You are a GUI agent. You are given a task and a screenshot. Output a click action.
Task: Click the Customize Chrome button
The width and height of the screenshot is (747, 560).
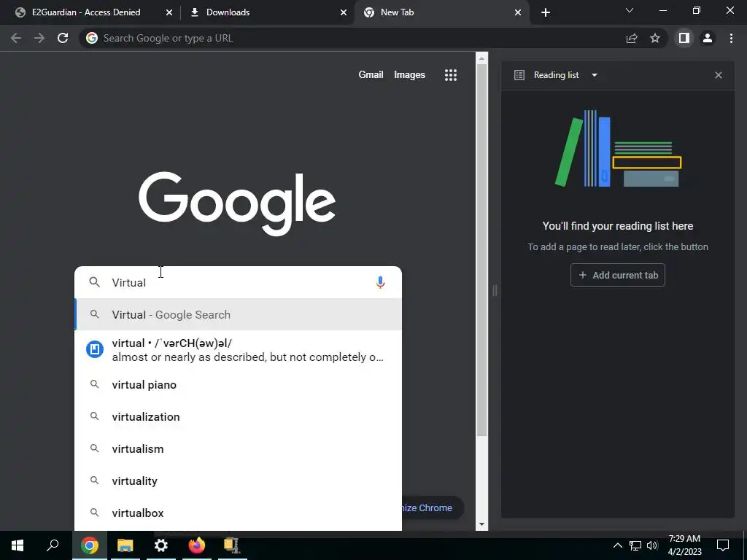pyautogui.click(x=433, y=507)
